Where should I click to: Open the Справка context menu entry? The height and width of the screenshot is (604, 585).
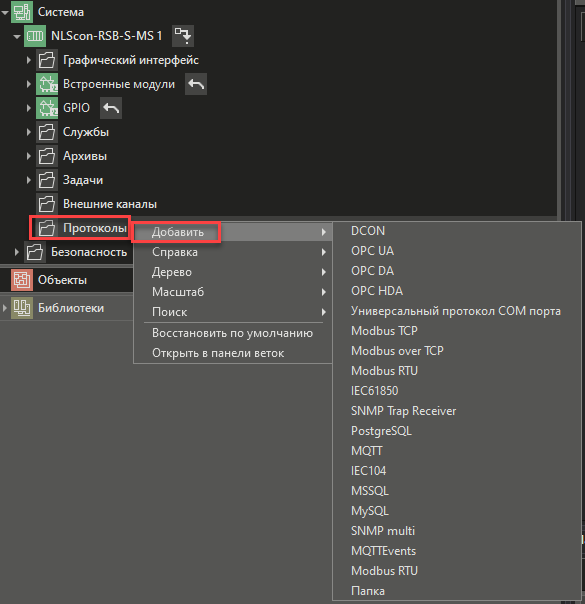[233, 252]
